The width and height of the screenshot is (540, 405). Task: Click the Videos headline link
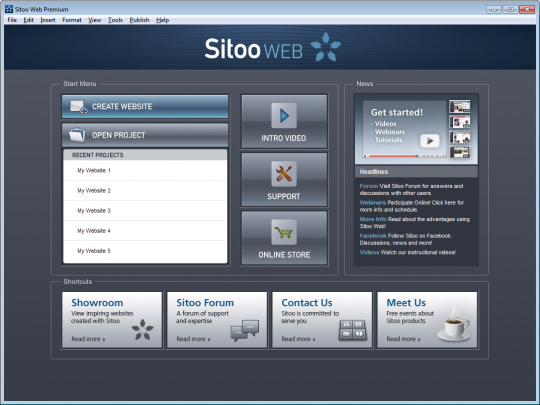click(370, 252)
